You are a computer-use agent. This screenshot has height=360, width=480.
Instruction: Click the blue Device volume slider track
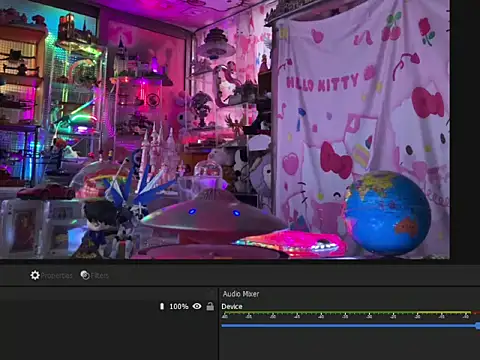(349, 325)
